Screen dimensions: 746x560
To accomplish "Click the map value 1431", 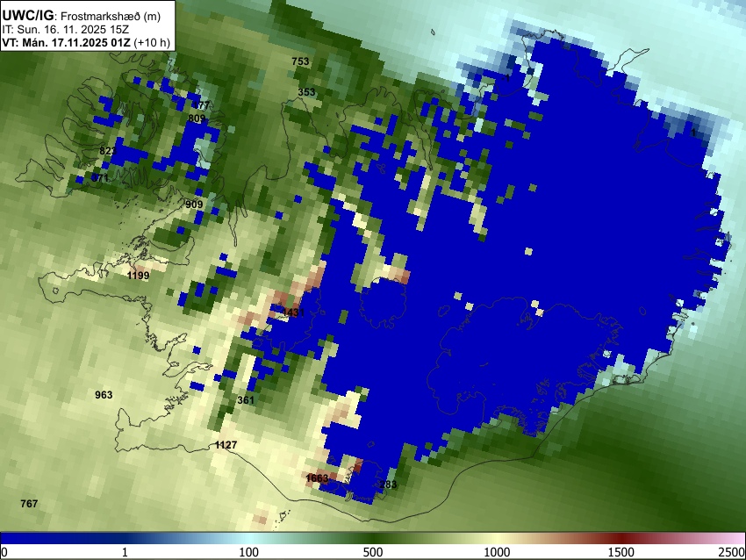I will [293, 312].
